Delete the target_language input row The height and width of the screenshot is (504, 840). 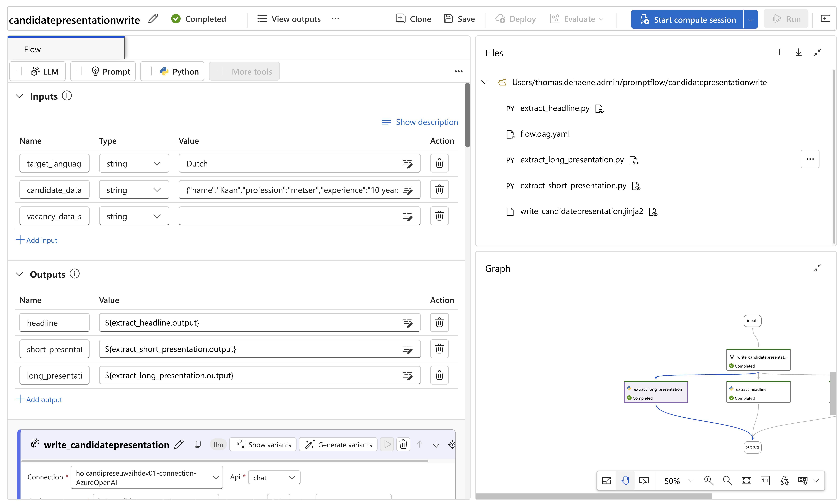coord(439,163)
